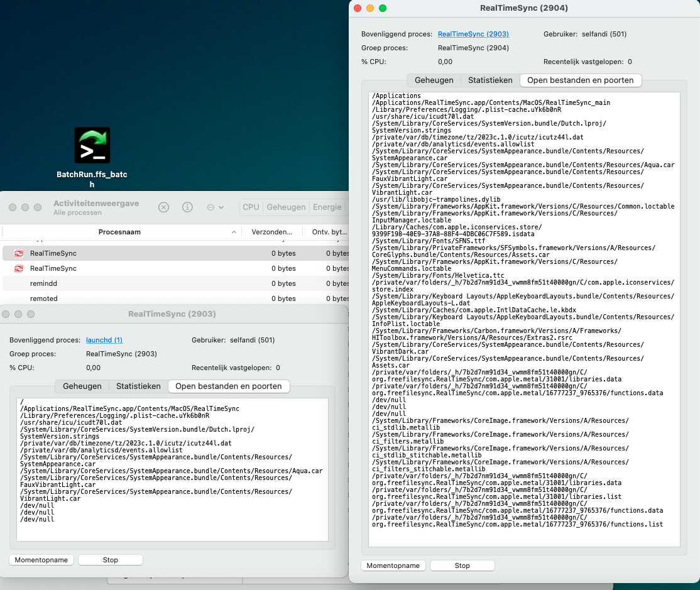Click the RealTimeSync (2903) window title bar

tap(172, 314)
